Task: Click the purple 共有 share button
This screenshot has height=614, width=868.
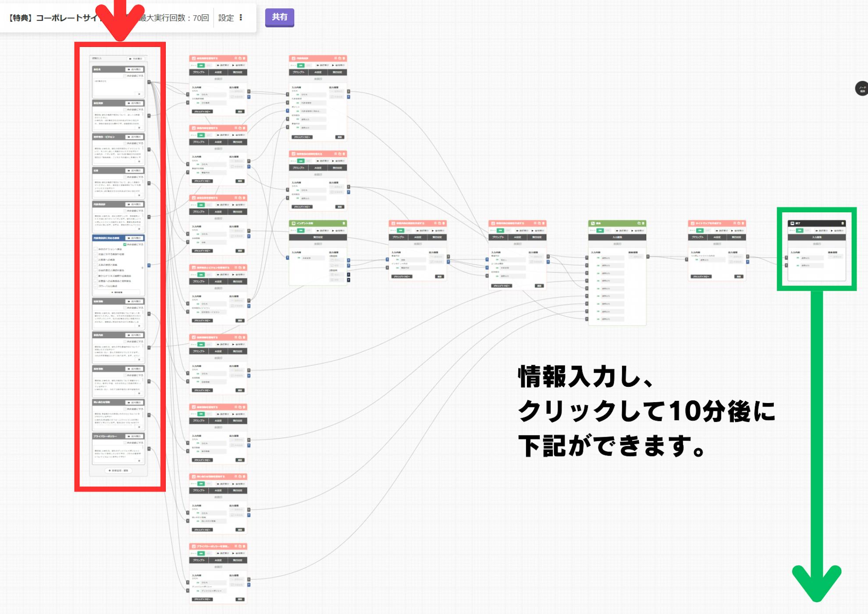Action: click(279, 18)
